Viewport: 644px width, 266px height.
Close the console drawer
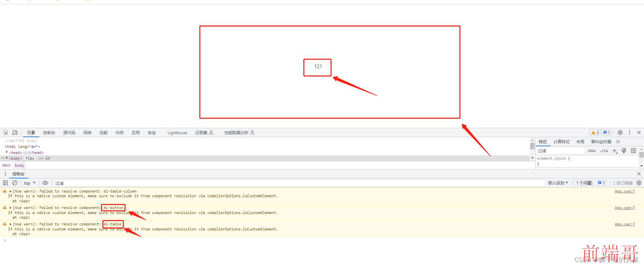[639, 174]
